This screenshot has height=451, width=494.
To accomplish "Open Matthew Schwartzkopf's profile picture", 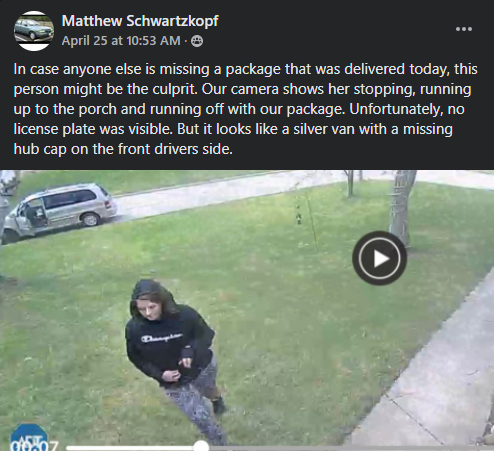I will 34,31.
